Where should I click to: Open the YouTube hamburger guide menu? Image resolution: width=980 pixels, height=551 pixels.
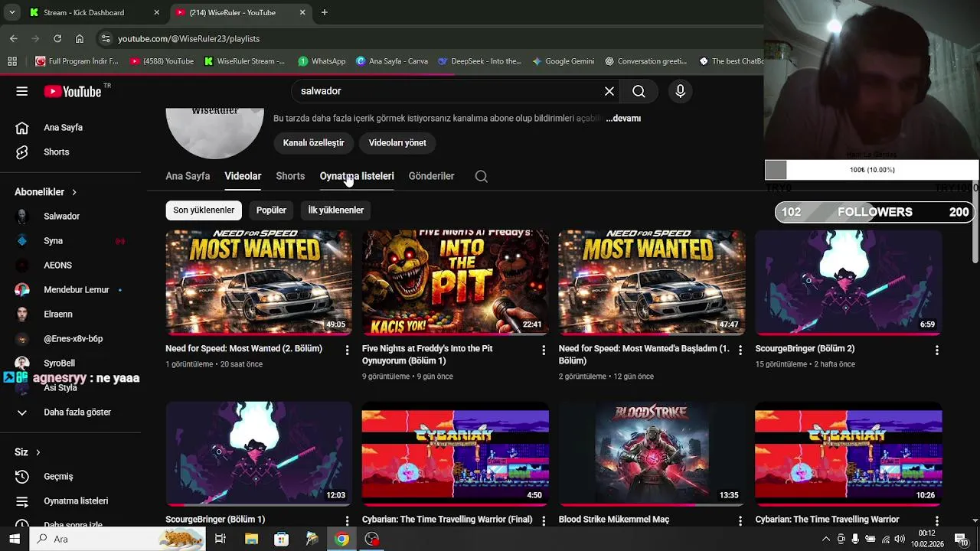coord(22,91)
